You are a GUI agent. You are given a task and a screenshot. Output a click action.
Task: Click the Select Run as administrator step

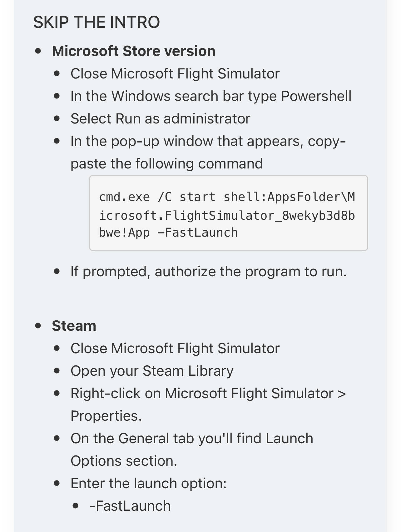coord(160,119)
